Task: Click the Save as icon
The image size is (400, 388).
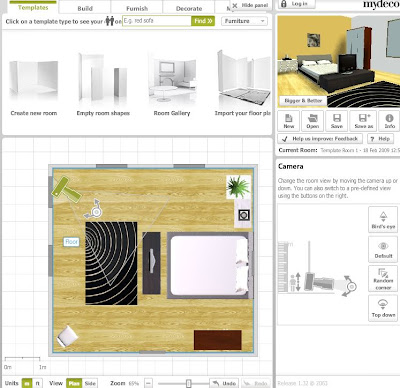Action: (363, 121)
